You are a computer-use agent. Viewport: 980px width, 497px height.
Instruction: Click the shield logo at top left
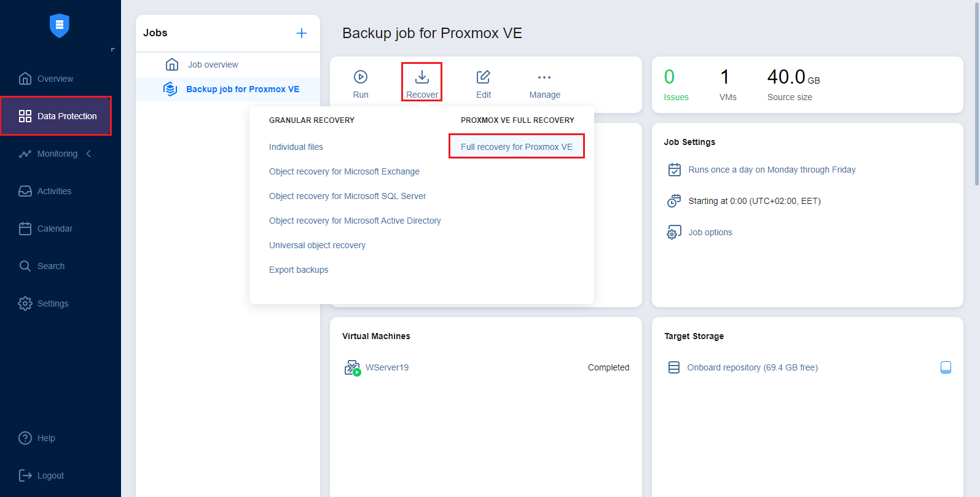pyautogui.click(x=60, y=25)
